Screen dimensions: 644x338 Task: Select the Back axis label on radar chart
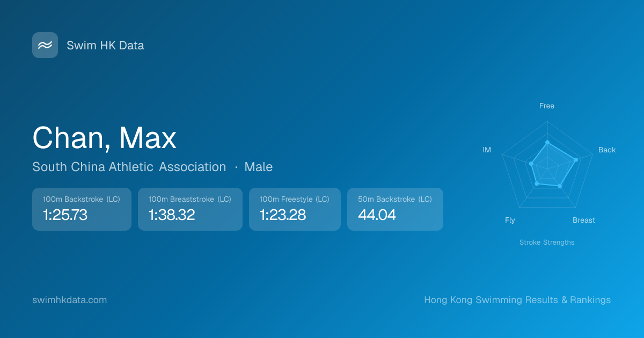coord(607,150)
